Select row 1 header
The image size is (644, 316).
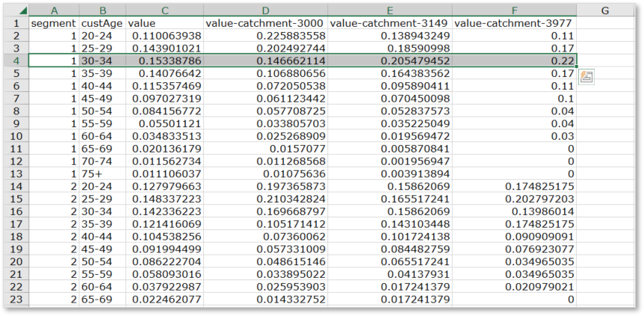pos(15,23)
